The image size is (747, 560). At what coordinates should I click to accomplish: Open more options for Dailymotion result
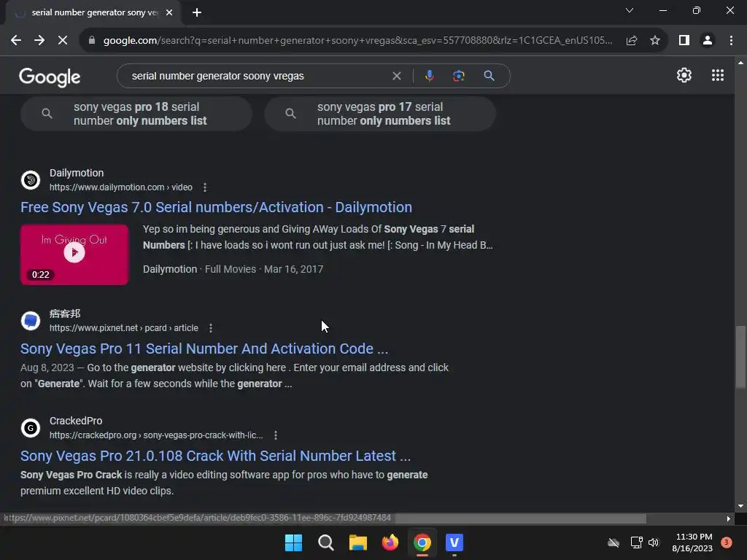tap(205, 187)
